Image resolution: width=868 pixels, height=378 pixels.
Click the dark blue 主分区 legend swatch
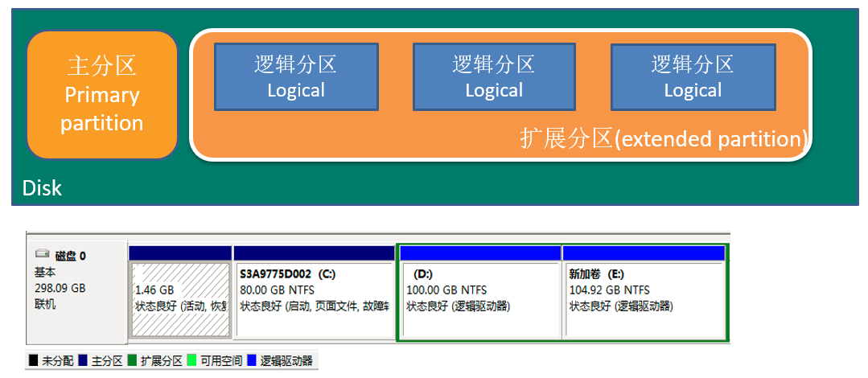(83, 361)
